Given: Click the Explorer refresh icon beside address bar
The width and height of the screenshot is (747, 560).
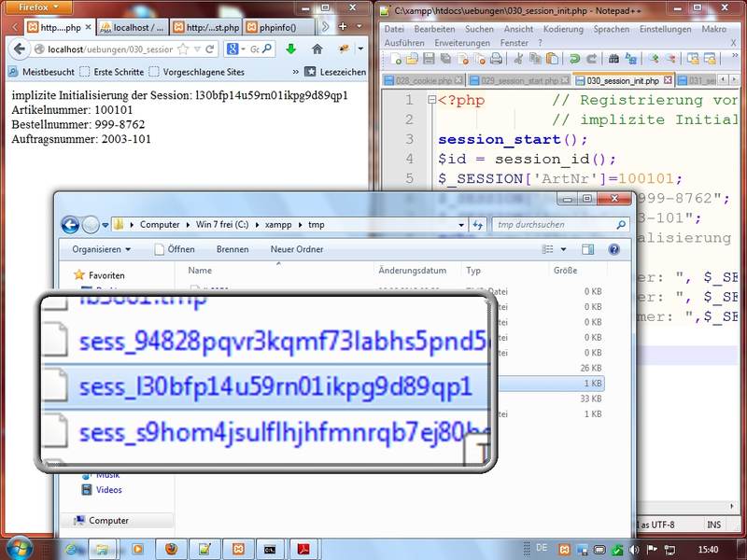Looking at the screenshot, I should click(477, 225).
